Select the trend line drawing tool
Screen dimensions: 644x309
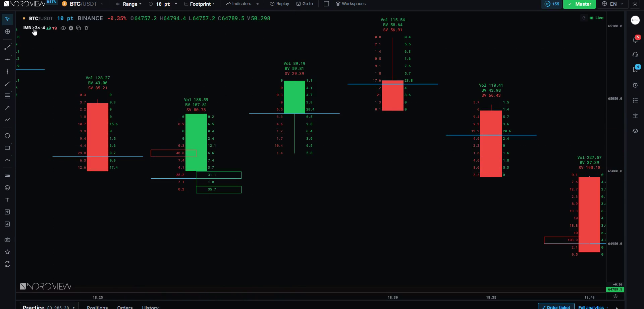click(x=7, y=47)
